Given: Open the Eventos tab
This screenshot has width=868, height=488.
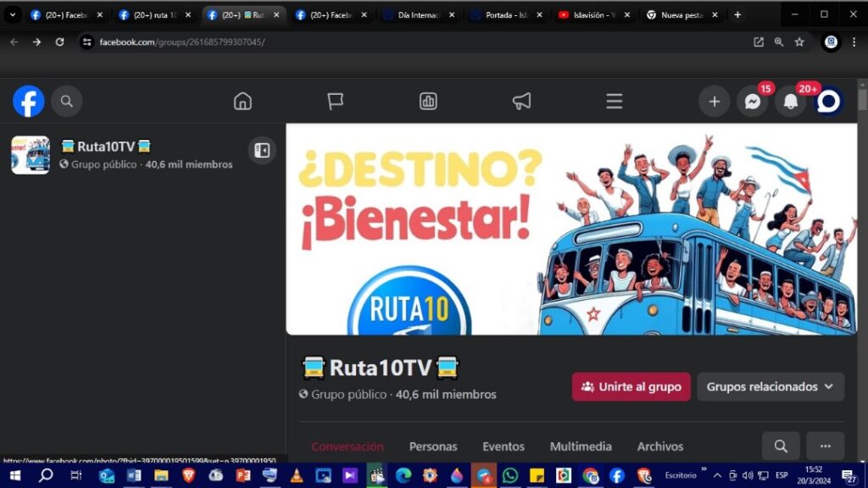Looking at the screenshot, I should [504, 446].
